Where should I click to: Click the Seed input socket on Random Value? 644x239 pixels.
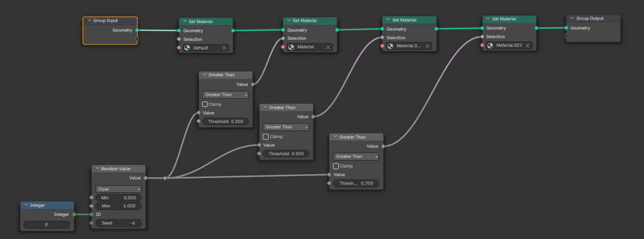92,223
